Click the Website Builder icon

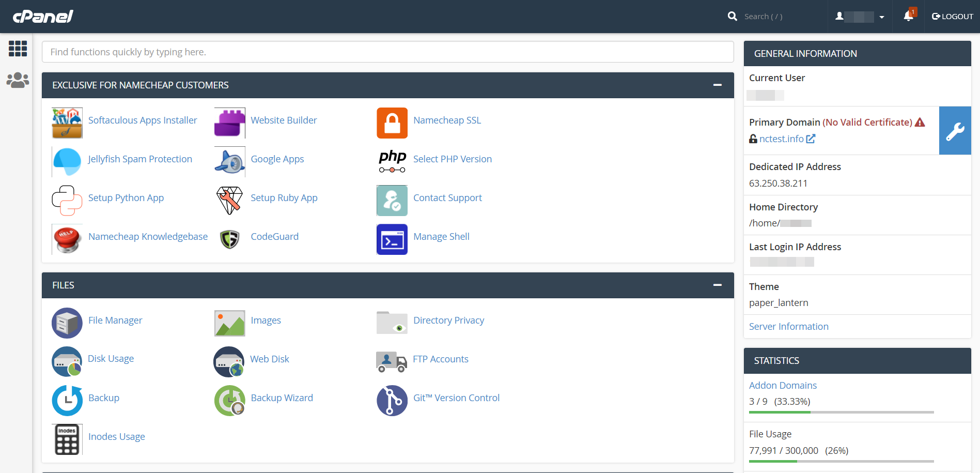pos(230,123)
